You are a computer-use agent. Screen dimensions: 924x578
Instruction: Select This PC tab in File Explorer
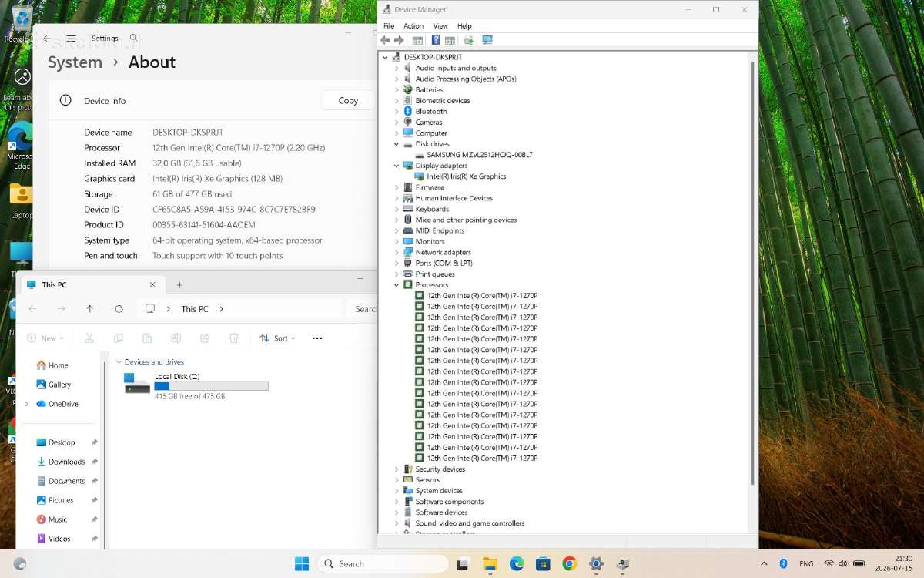(91, 284)
